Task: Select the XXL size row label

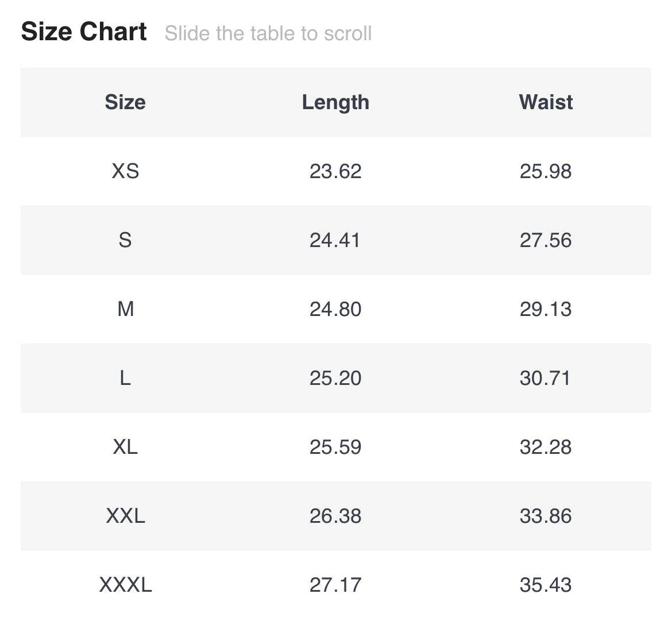Action: tap(125, 516)
